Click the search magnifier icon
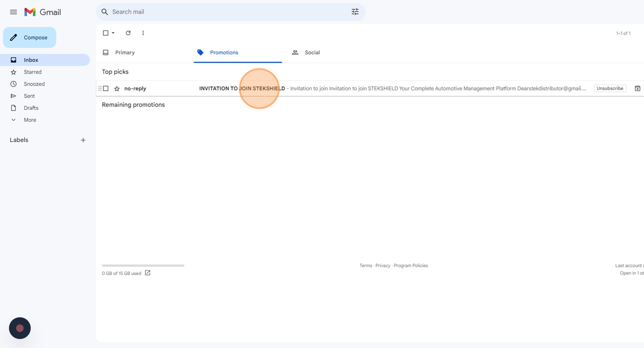The width and height of the screenshot is (644, 348). point(105,12)
